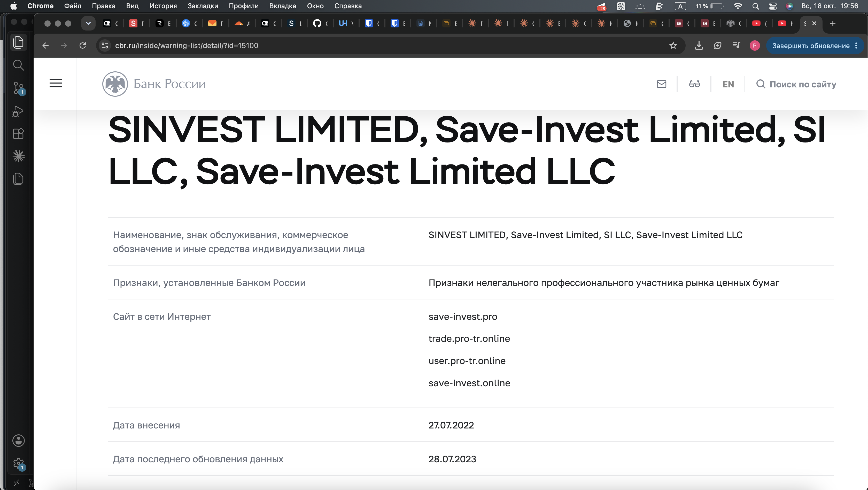This screenshot has width=868, height=490.
Task: Open the Chrome application menu
Action: (40, 6)
